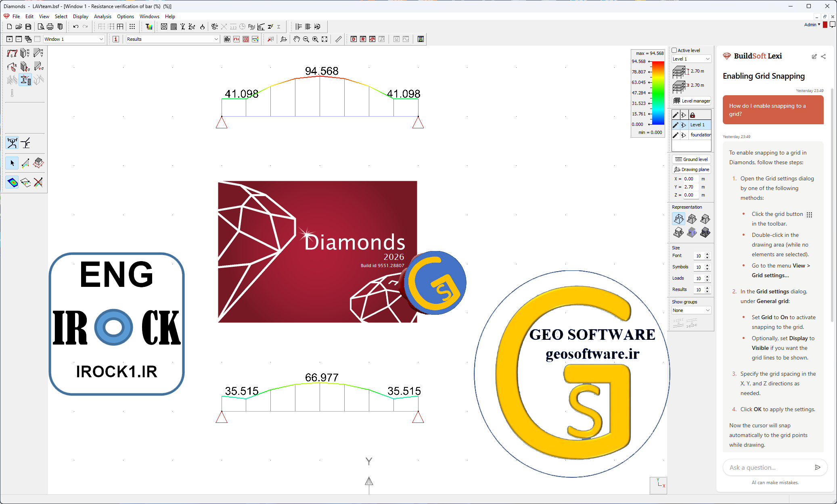The width and height of the screenshot is (837, 504).
Task: Share the Lexi chat conversation
Action: (823, 56)
